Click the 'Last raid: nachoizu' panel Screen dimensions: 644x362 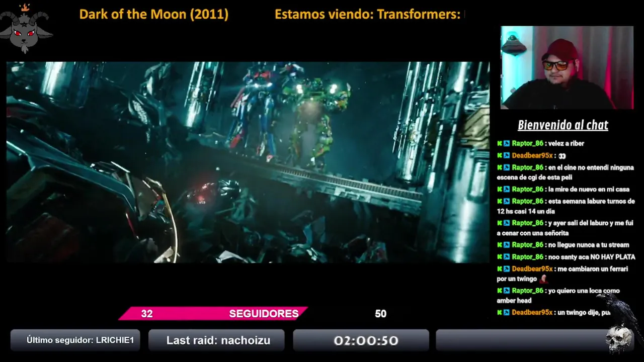click(216, 340)
